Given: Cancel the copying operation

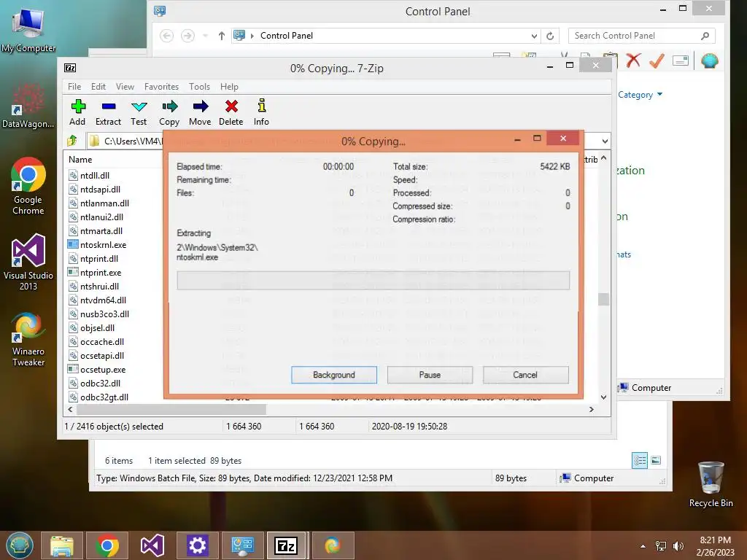Looking at the screenshot, I should 525,375.
